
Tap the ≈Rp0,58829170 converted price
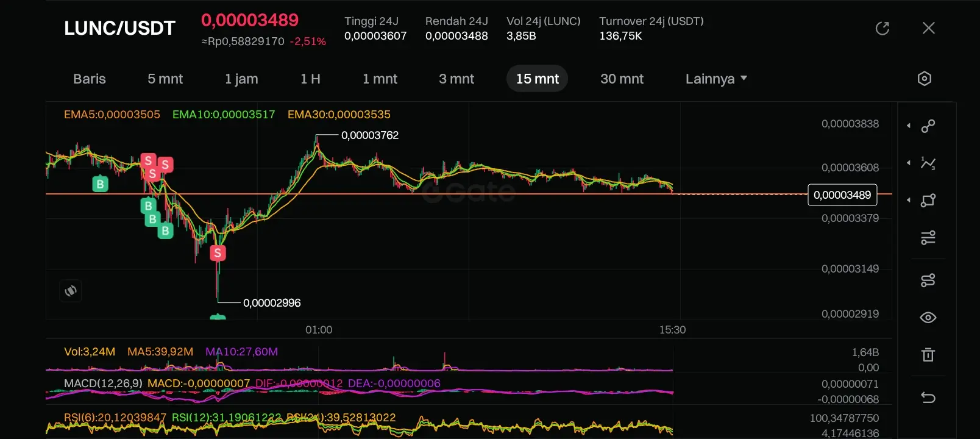243,41
